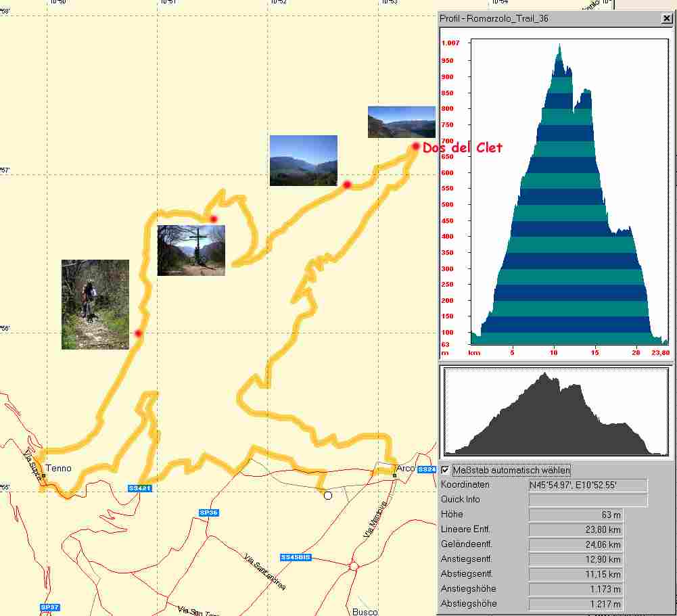Click the white circle position marker on the map
Viewport: 677px width, 616px height.
coord(328,496)
